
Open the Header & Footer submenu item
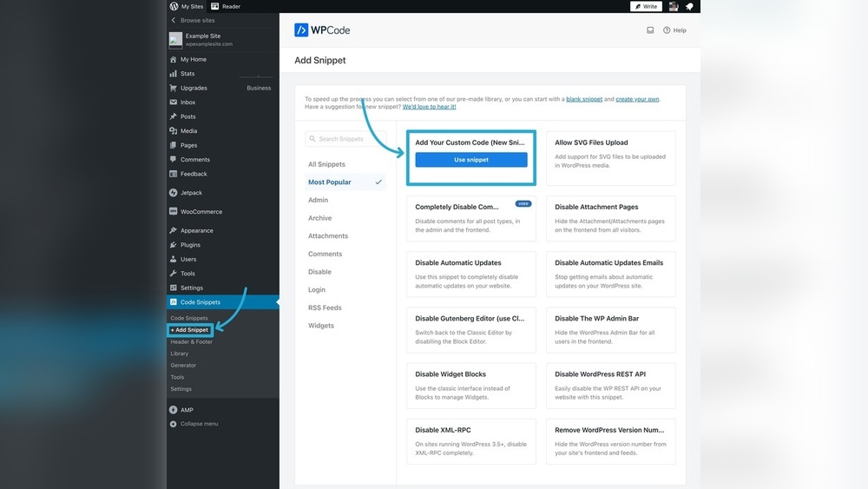[192, 341]
